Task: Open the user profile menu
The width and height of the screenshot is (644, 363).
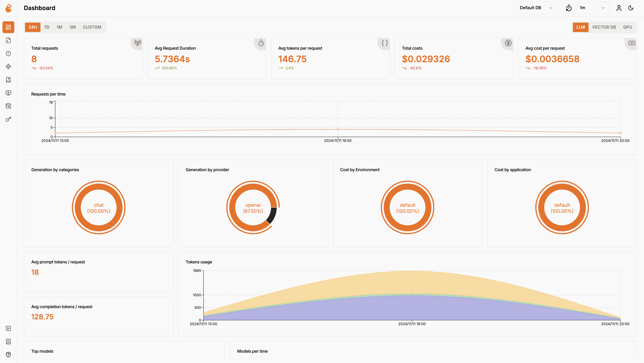Action: [x=619, y=8]
